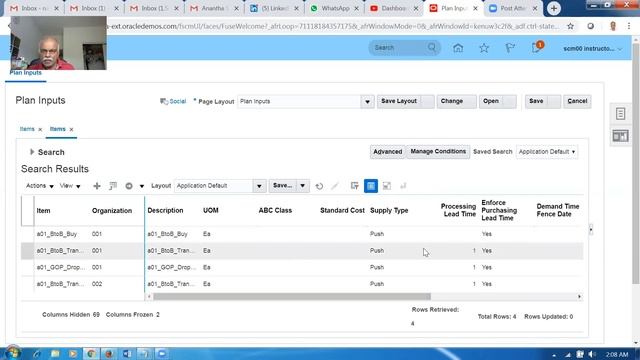This screenshot has height=360, width=640.
Task: Open dropdown arrow next to circular icon
Action: (142, 187)
